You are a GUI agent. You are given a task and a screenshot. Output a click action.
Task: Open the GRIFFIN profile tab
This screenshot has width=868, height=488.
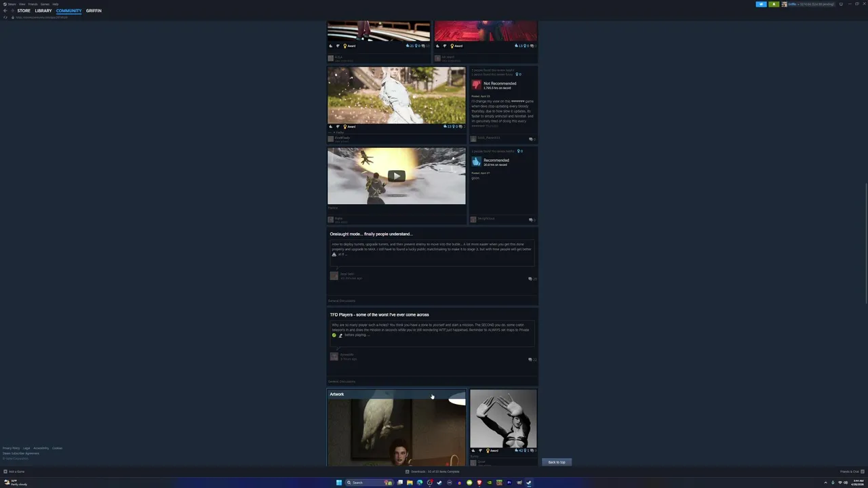tap(94, 11)
